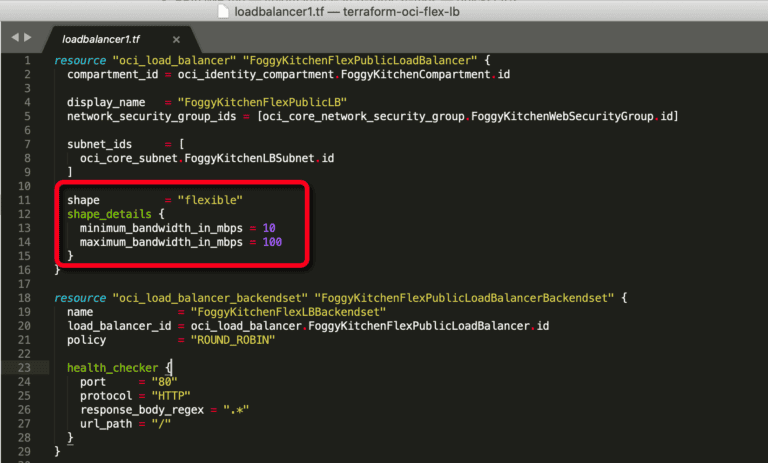Click the port attribute on line 24

point(93,382)
